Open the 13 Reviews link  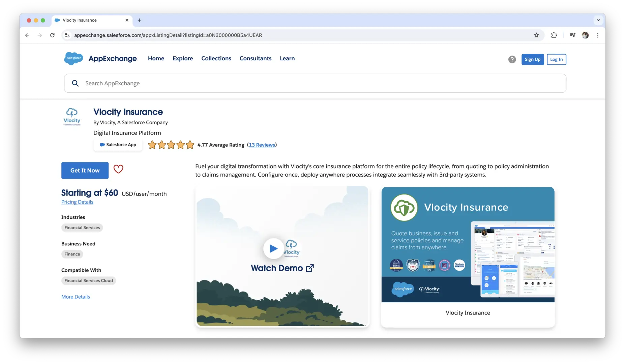[x=262, y=145]
